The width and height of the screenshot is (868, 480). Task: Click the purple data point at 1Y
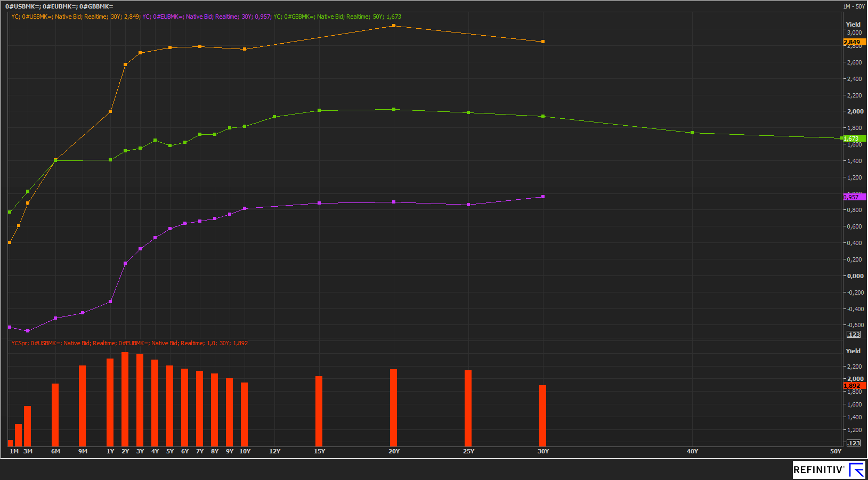click(x=110, y=302)
